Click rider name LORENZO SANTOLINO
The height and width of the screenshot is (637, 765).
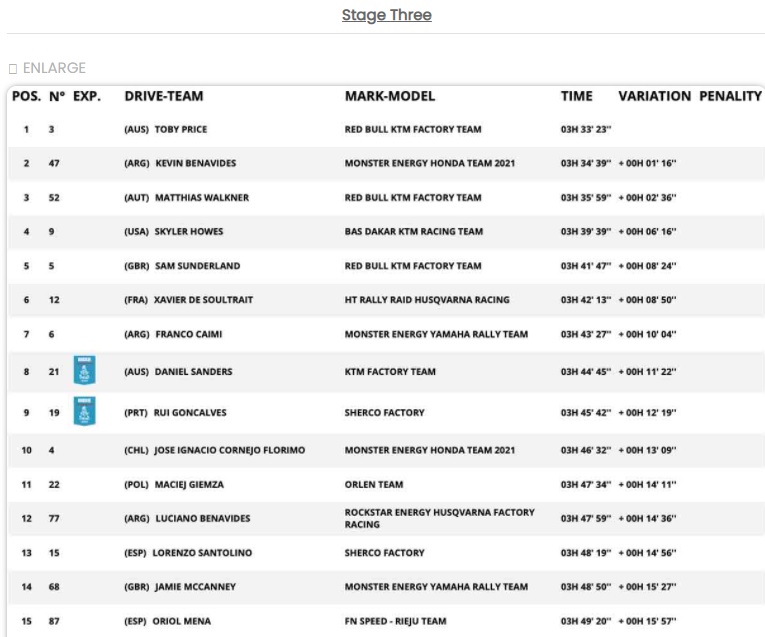202,553
